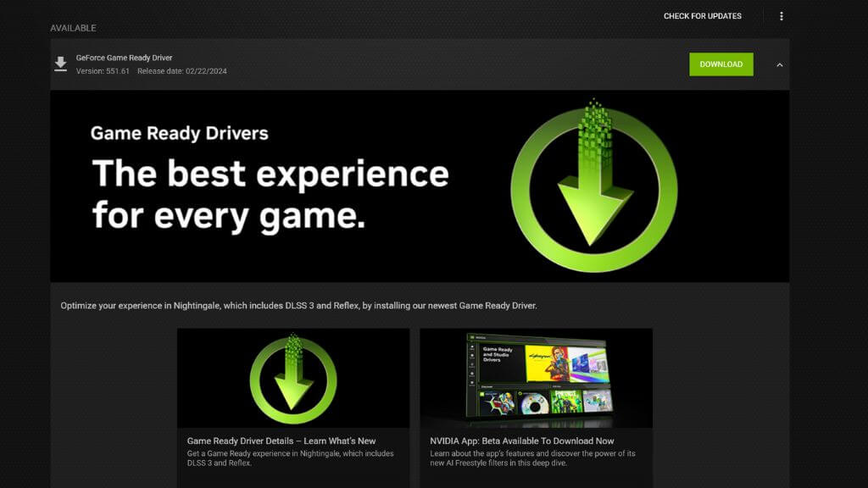Click the AVAILABLE section heading

(73, 28)
